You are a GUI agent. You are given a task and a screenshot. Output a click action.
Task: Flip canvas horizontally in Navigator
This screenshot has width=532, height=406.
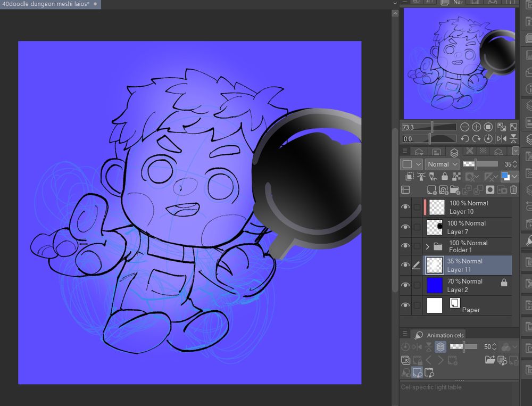pyautogui.click(x=502, y=138)
